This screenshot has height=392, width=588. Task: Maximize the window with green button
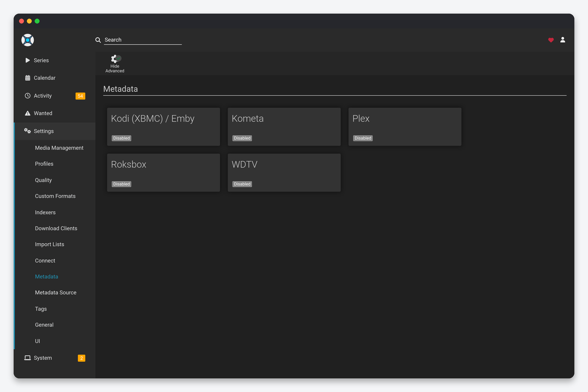coord(37,21)
